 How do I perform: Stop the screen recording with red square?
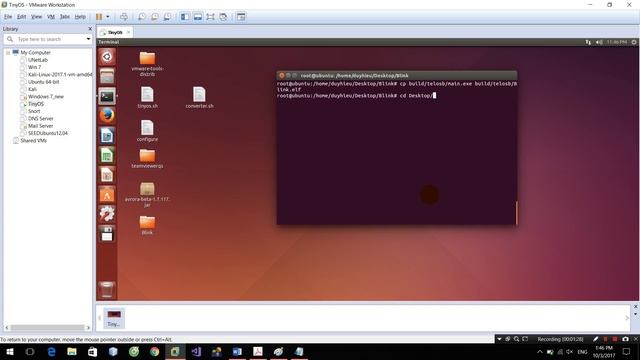coord(615,339)
